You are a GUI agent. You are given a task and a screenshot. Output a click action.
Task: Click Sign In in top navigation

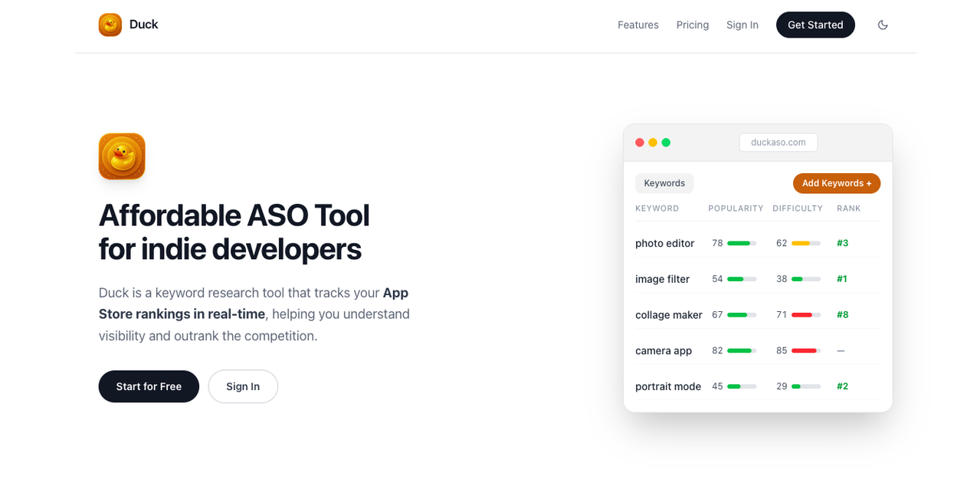(742, 25)
